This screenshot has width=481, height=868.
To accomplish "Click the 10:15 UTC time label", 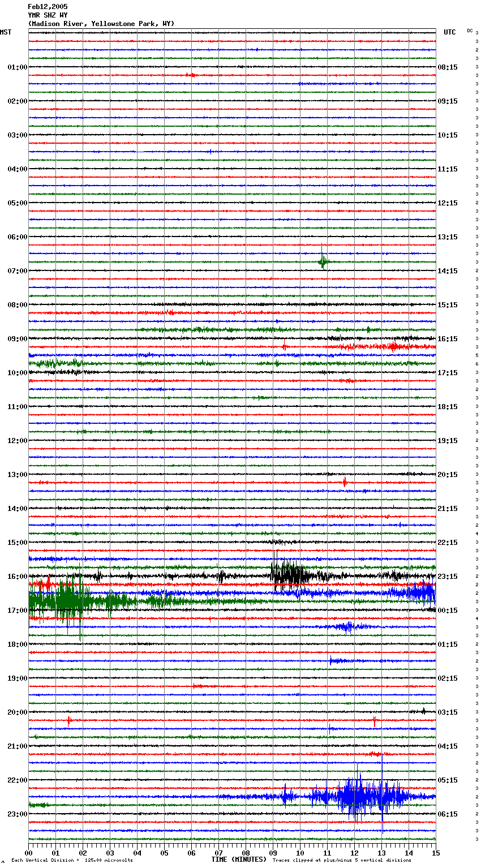I will (448, 135).
